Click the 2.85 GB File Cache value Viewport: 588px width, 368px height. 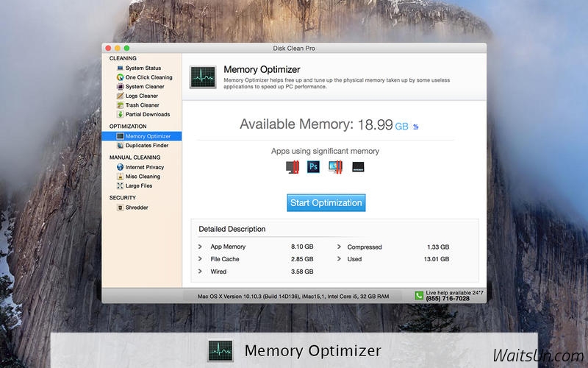tap(302, 259)
